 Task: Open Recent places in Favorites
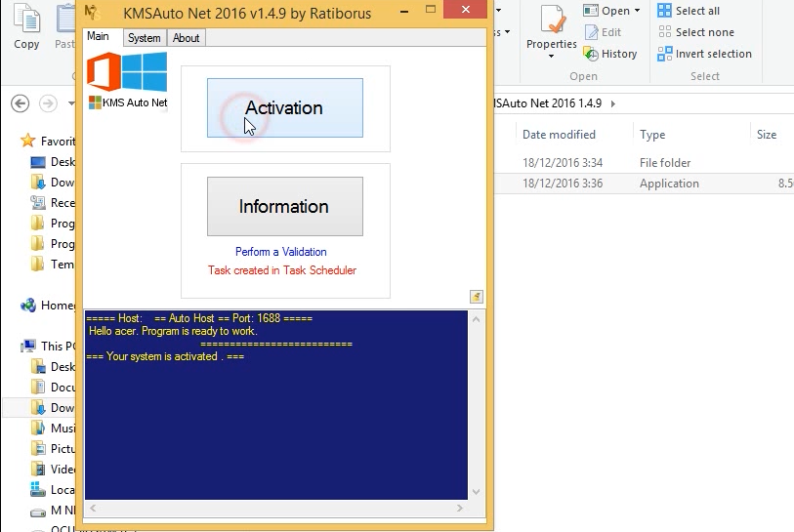coord(53,203)
